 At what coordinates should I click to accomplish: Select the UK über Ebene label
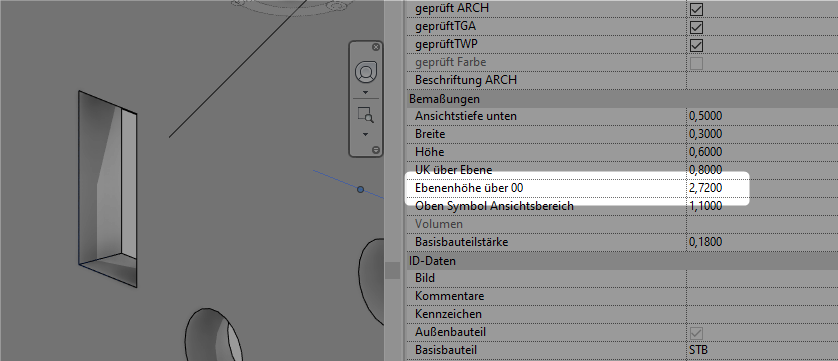pos(454,170)
